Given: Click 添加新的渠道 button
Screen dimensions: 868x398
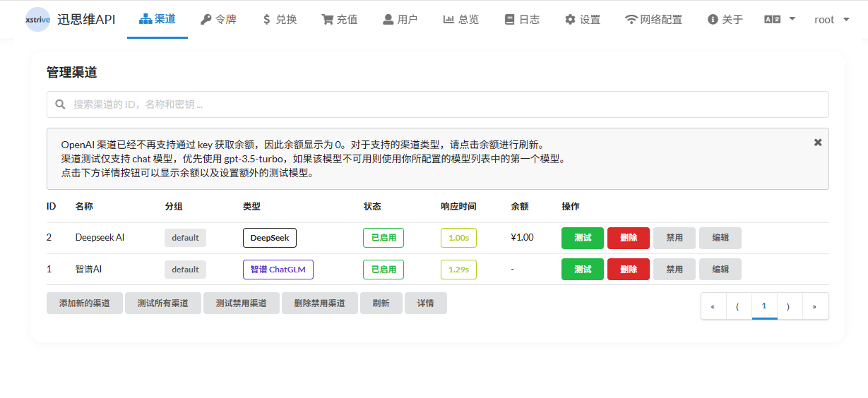Looking at the screenshot, I should 85,303.
